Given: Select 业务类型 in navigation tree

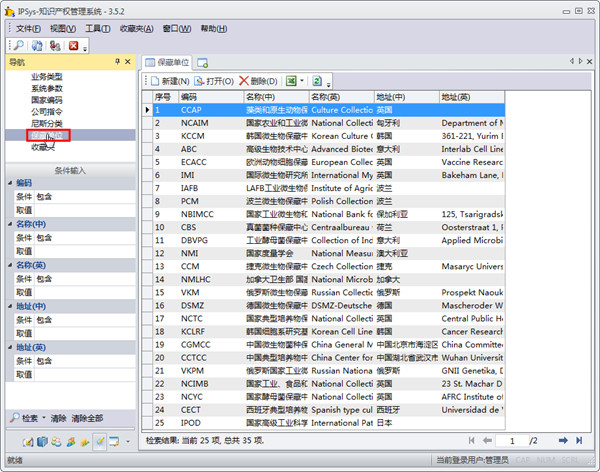Looking at the screenshot, I should pos(47,77).
